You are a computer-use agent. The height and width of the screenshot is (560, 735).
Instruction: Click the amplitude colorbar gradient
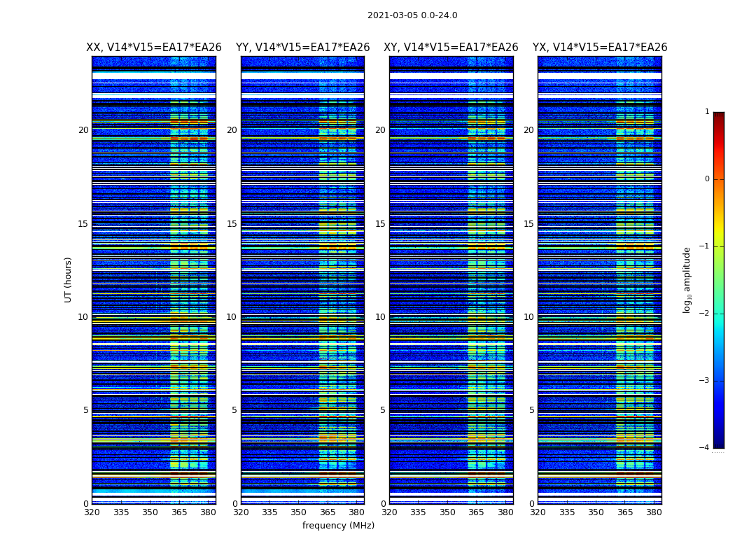719,280
